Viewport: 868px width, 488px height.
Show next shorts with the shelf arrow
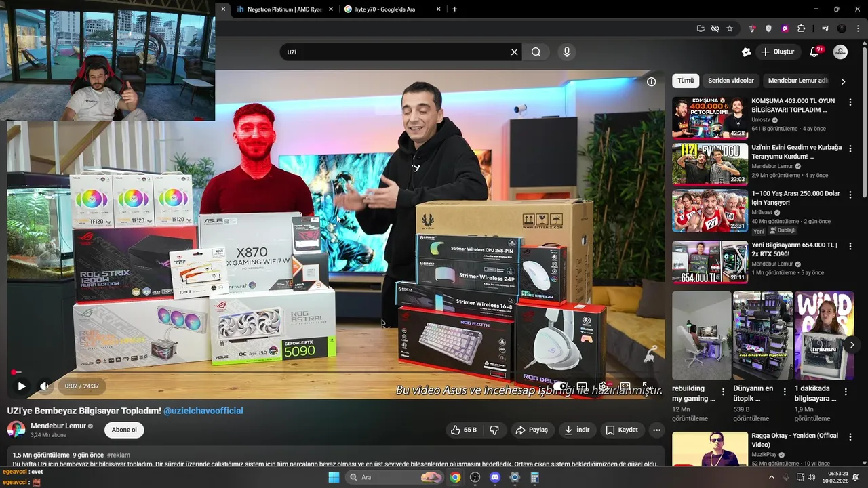852,344
